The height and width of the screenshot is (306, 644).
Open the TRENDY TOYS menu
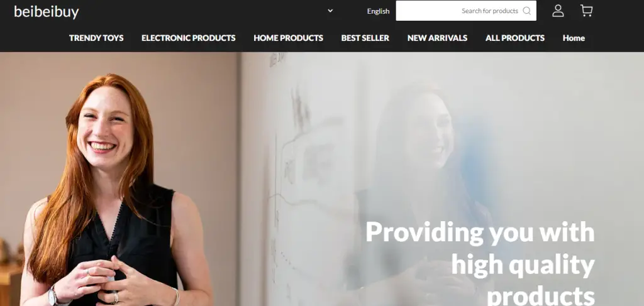click(96, 38)
